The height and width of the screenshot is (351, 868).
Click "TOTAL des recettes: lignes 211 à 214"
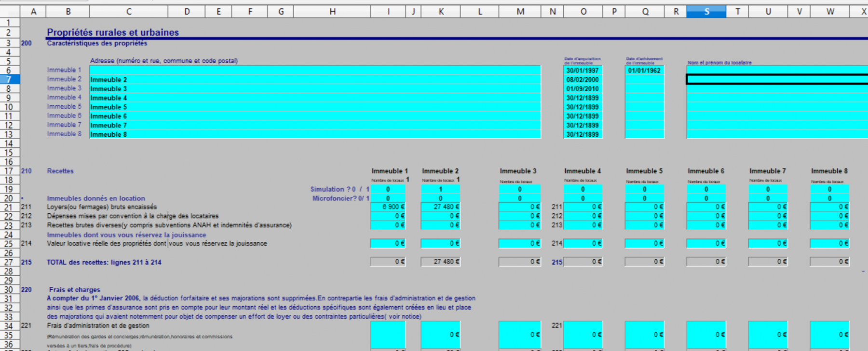pyautogui.click(x=104, y=263)
